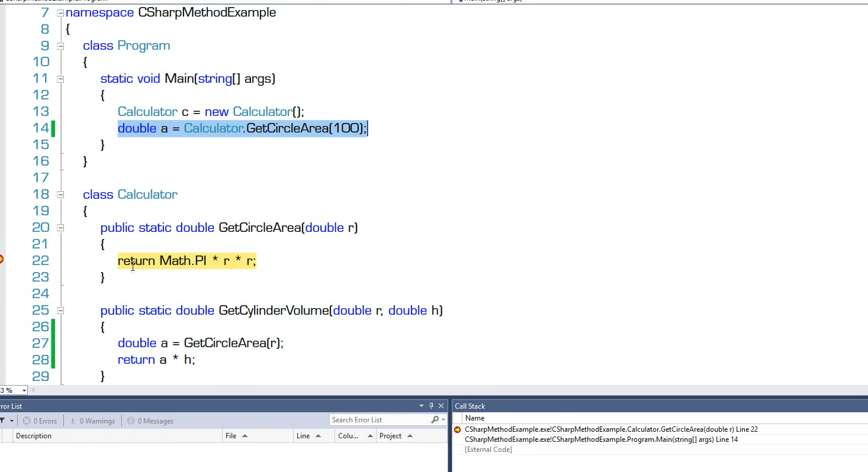Click the 'return Math.PI * r * r;' statement
This screenshot has height=472, width=868.
187,260
